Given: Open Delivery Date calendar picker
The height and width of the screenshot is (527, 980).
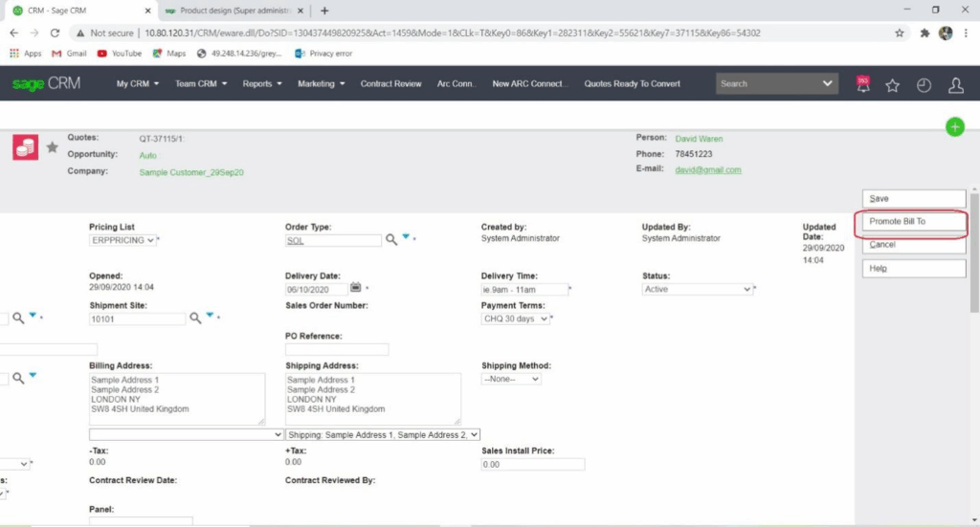Looking at the screenshot, I should 356,287.
